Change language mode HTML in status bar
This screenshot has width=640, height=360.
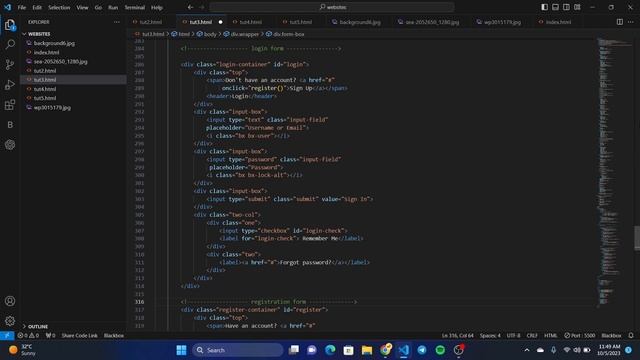coord(551,336)
